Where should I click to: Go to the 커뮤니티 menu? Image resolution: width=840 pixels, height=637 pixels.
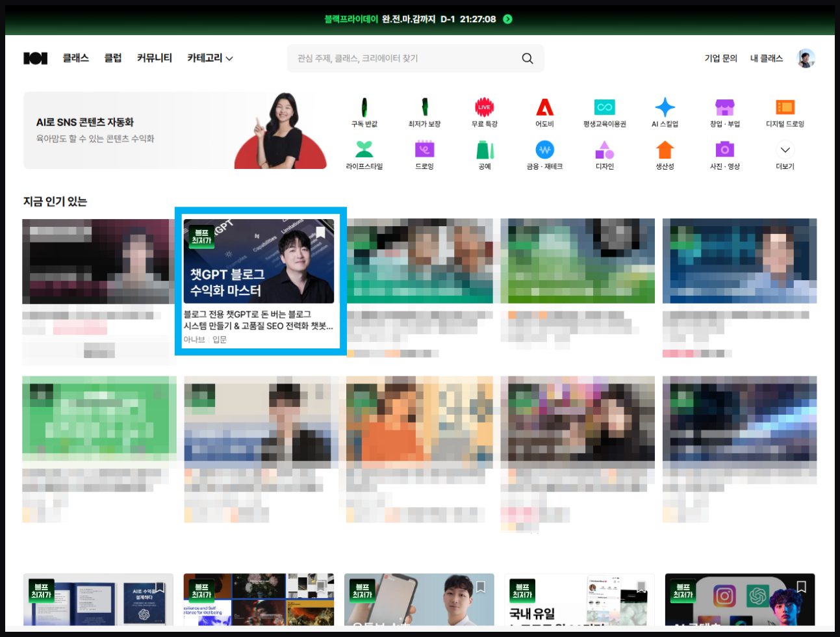click(155, 58)
